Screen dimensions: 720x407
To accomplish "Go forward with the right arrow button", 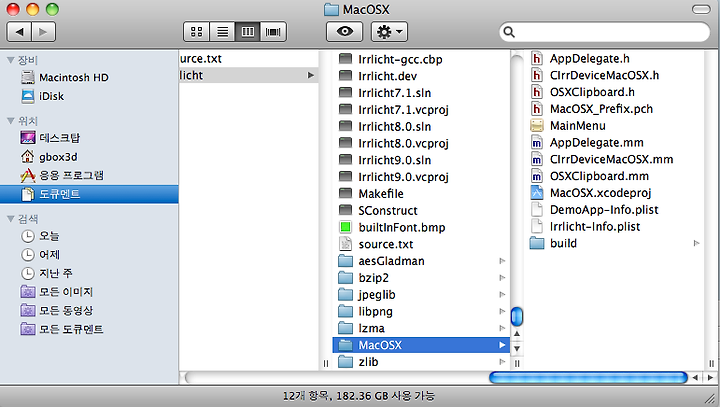I will tap(44, 32).
